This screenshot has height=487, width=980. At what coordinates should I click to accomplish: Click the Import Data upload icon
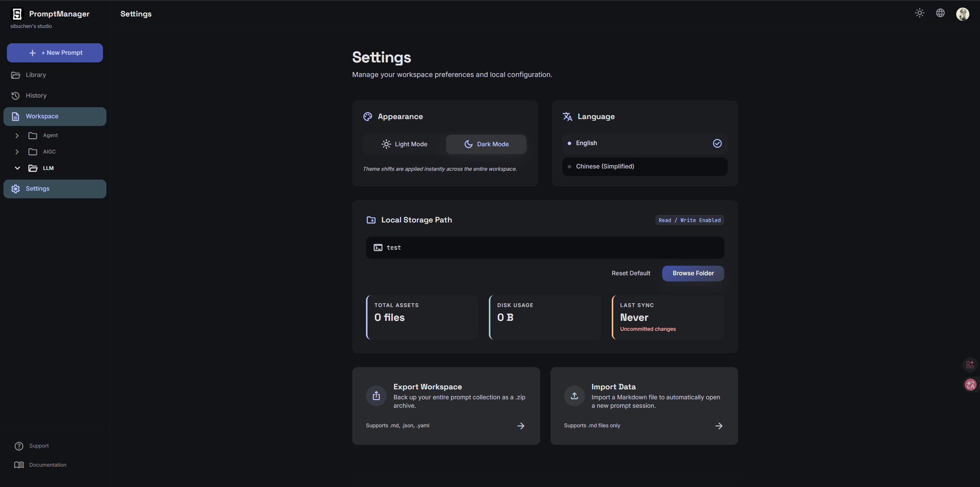click(574, 395)
